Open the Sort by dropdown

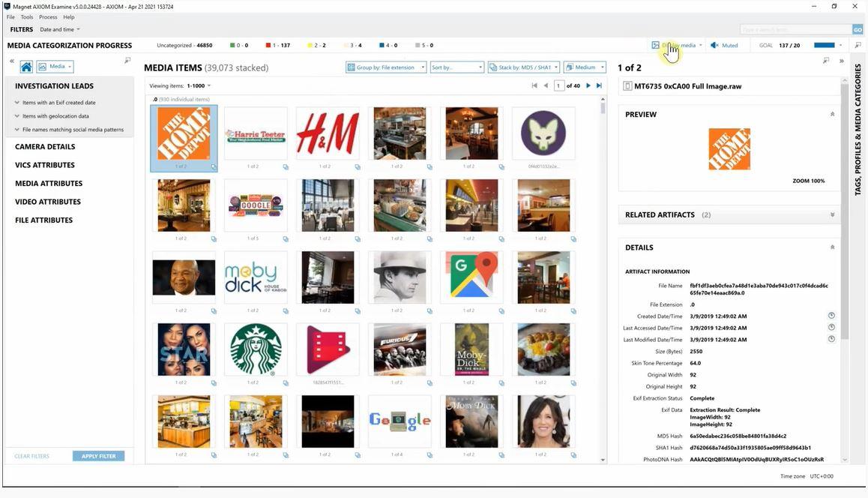(x=456, y=67)
